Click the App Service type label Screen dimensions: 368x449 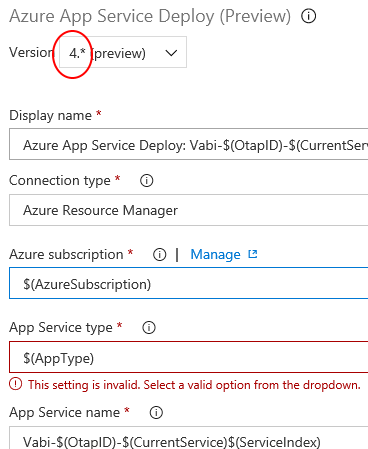coord(61,328)
